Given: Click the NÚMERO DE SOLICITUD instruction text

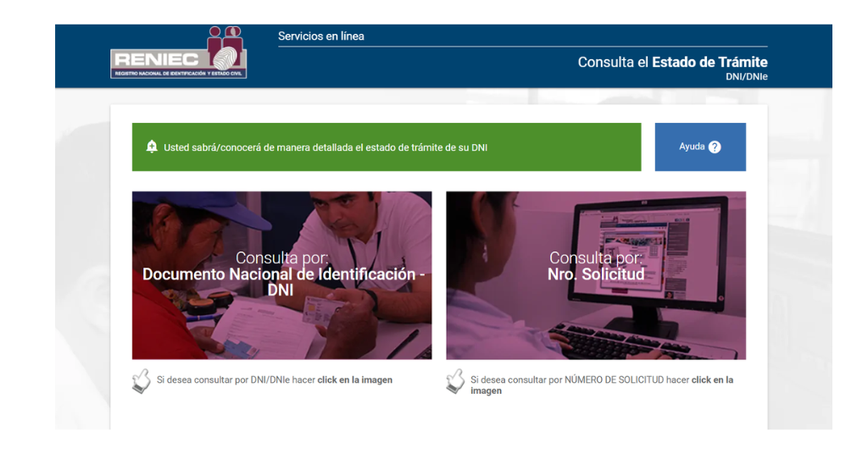Looking at the screenshot, I should click(x=602, y=385).
